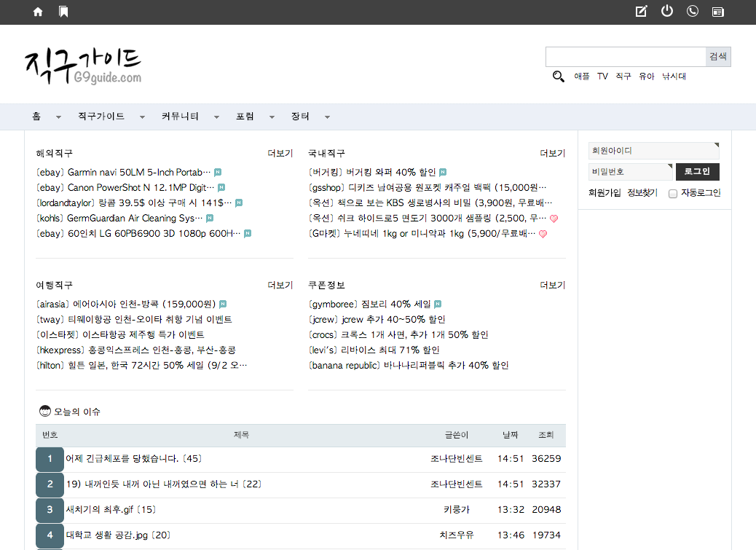
Task: Click the heart icon on the 쉬크 하이드로5 deal
Action: [554, 218]
